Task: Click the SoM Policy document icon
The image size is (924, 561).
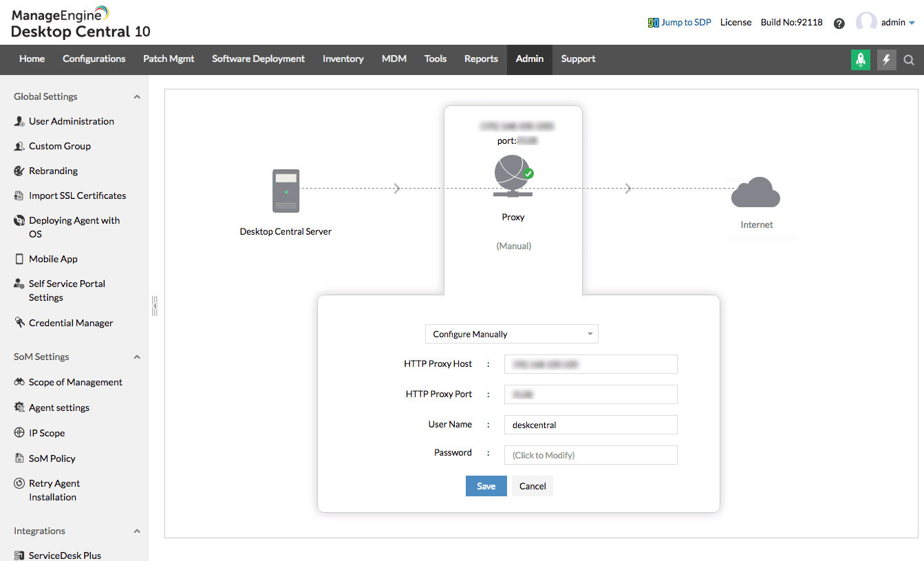Action: 19,458
